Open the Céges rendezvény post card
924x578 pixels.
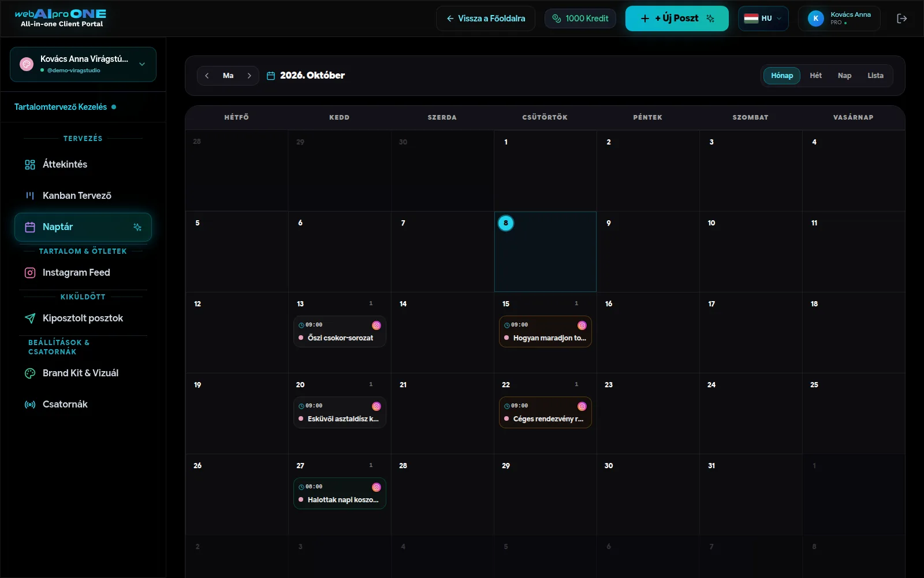pos(545,413)
